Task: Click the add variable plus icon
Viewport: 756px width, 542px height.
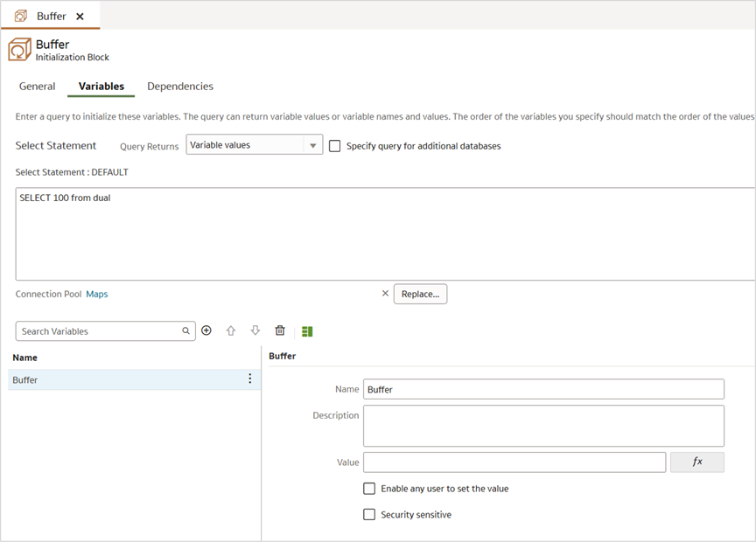Action: (206, 330)
